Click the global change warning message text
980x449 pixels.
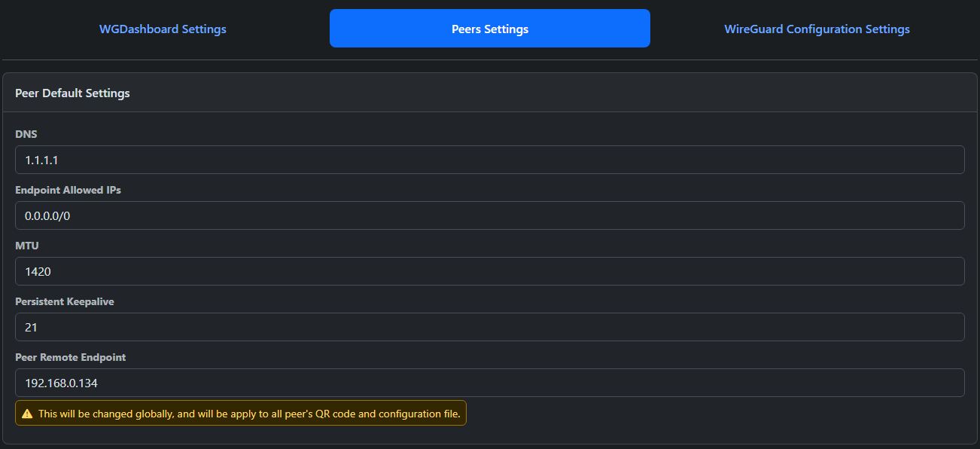[249, 414]
